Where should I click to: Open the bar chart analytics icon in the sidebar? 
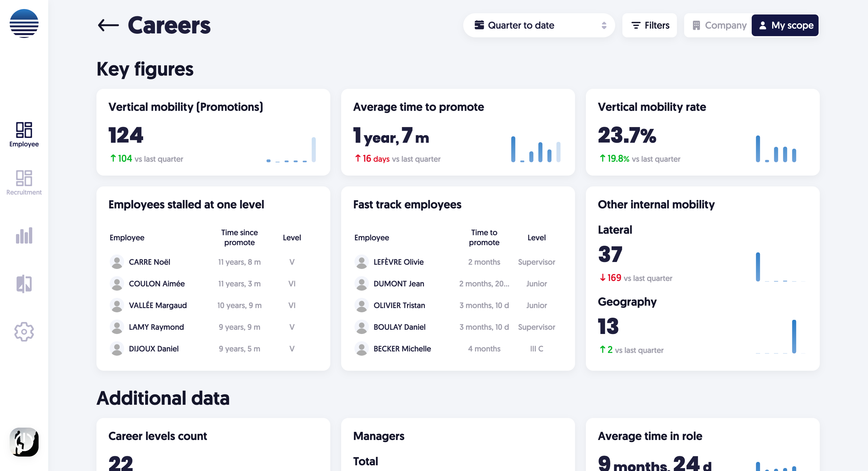pos(24,235)
